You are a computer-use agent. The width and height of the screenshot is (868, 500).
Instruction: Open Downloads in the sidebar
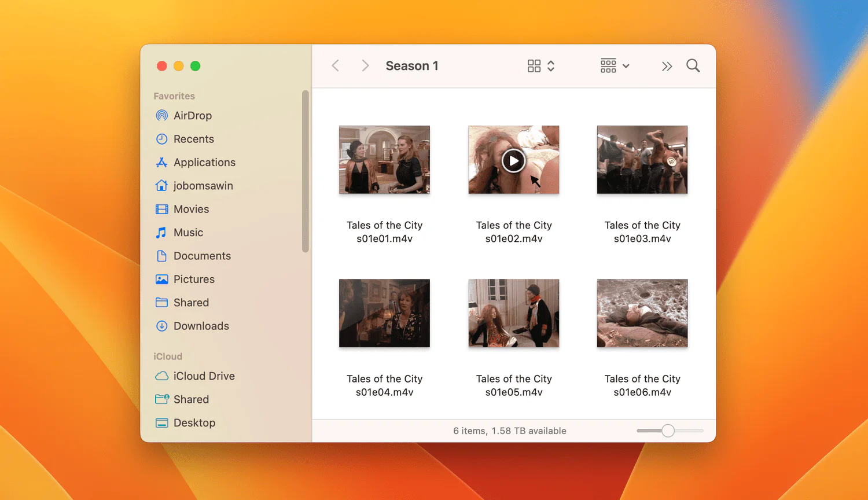[201, 326]
